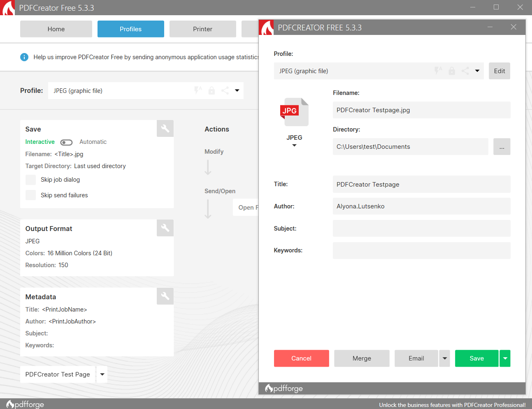Open dropdown arrow beside PDFCreator Test Page
The image size is (532, 409).
[102, 374]
